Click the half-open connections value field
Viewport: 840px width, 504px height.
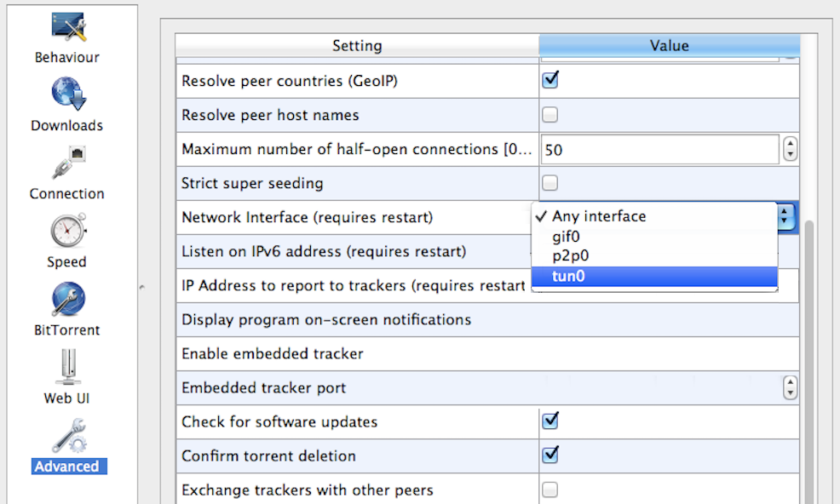pyautogui.click(x=659, y=150)
